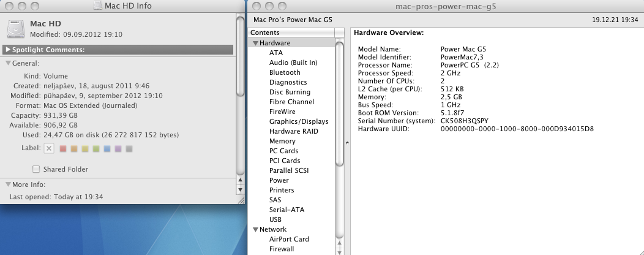Apply the yellow label color

coord(85,148)
